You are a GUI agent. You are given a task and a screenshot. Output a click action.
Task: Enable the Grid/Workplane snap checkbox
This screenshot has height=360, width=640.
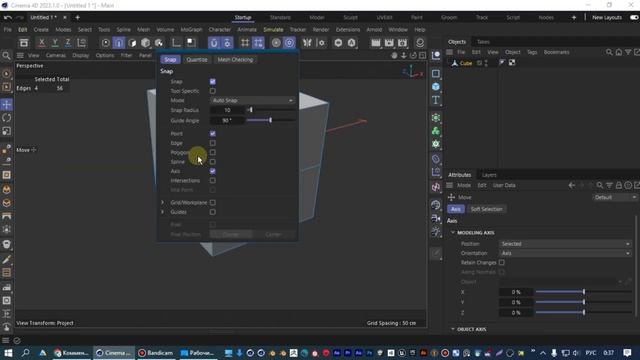click(213, 202)
